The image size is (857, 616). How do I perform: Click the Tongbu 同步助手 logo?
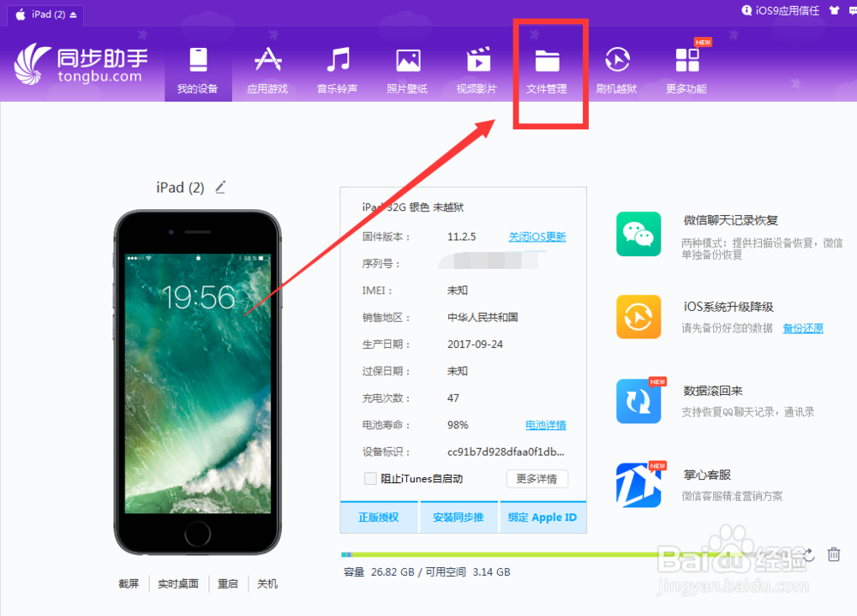(81, 64)
